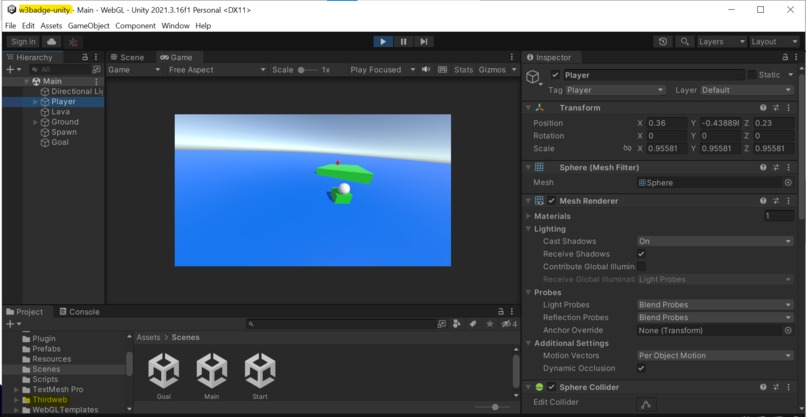
Task: Open the Transform component help icon
Action: (763, 107)
